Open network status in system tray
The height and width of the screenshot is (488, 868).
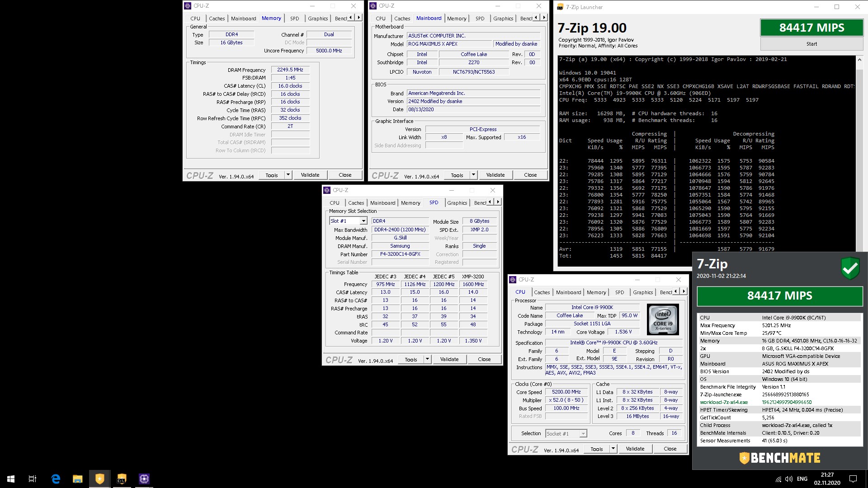tap(778, 479)
